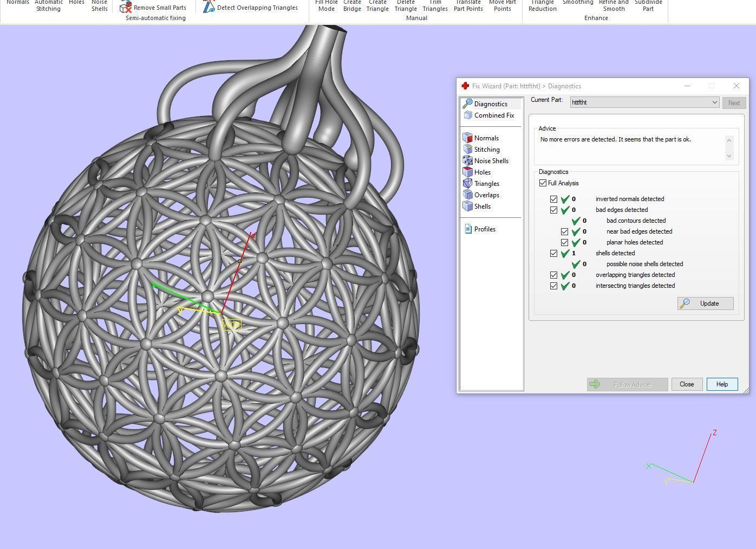Click the Advice scrollbar down arrow
The width and height of the screenshot is (756, 549).
[x=729, y=156]
